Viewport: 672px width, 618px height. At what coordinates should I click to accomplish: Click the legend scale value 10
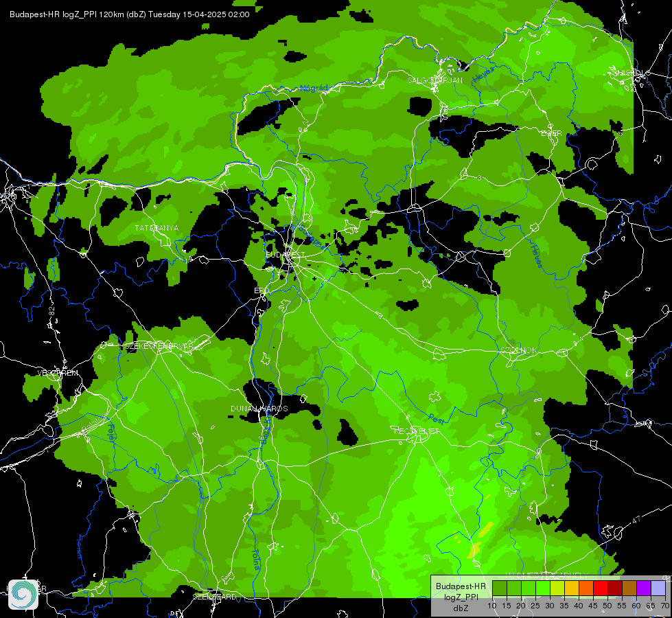coord(492,606)
